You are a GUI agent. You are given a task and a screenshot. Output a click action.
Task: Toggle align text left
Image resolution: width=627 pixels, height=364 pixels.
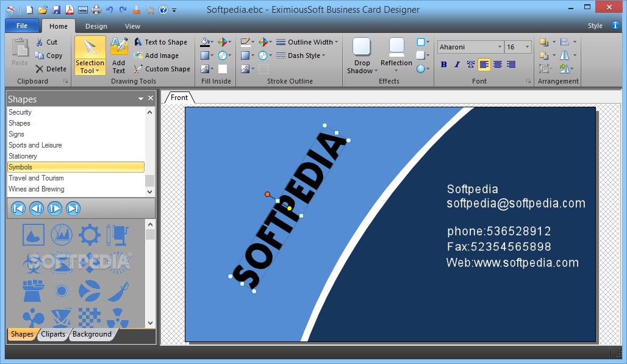pyautogui.click(x=484, y=65)
